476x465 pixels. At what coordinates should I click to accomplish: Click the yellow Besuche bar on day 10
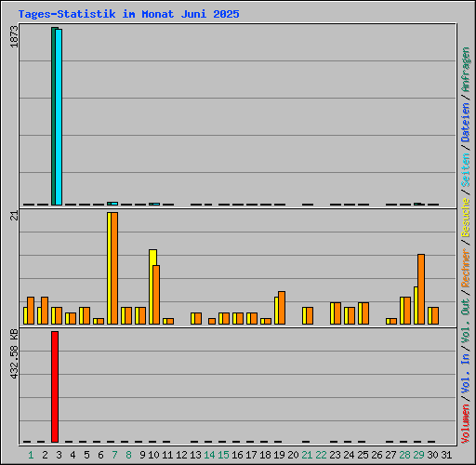coord(152,286)
